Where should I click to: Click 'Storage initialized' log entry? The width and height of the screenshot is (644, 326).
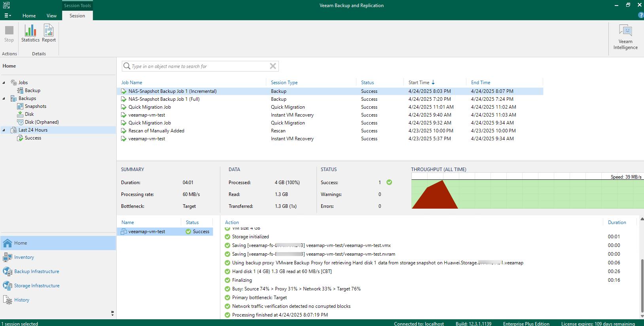250,237
